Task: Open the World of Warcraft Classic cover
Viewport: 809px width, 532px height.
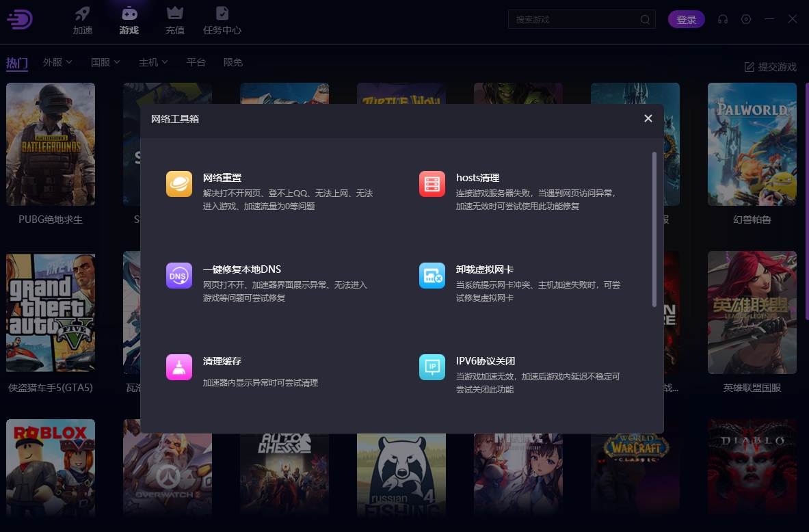Action: [635, 476]
